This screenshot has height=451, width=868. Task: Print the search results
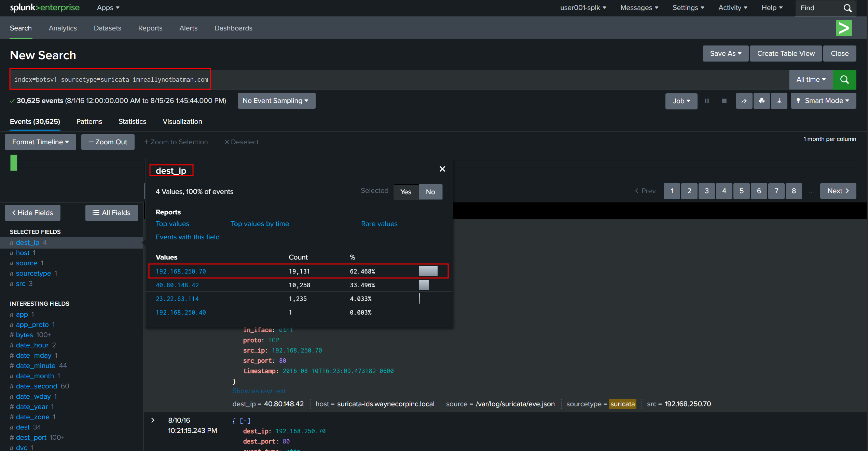[762, 101]
